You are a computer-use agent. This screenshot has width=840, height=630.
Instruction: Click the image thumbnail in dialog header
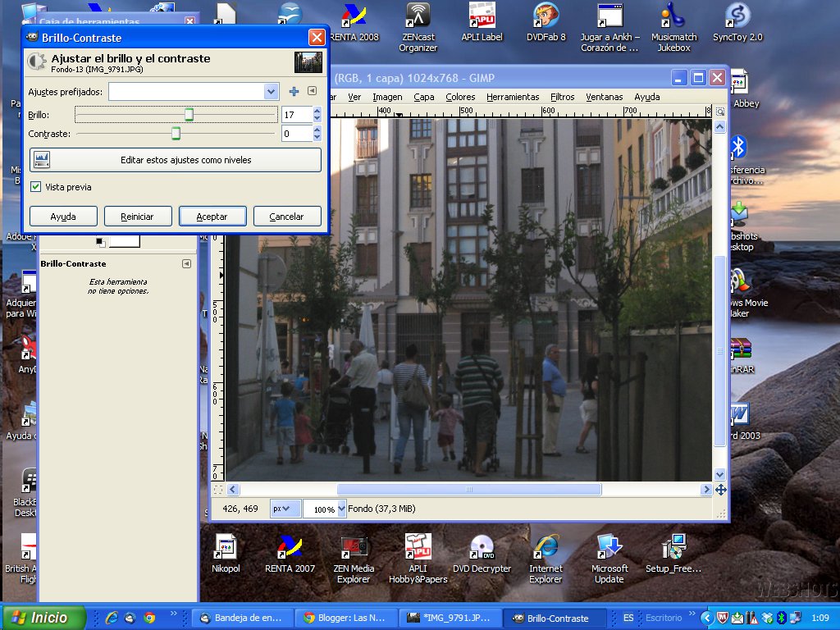[308, 62]
